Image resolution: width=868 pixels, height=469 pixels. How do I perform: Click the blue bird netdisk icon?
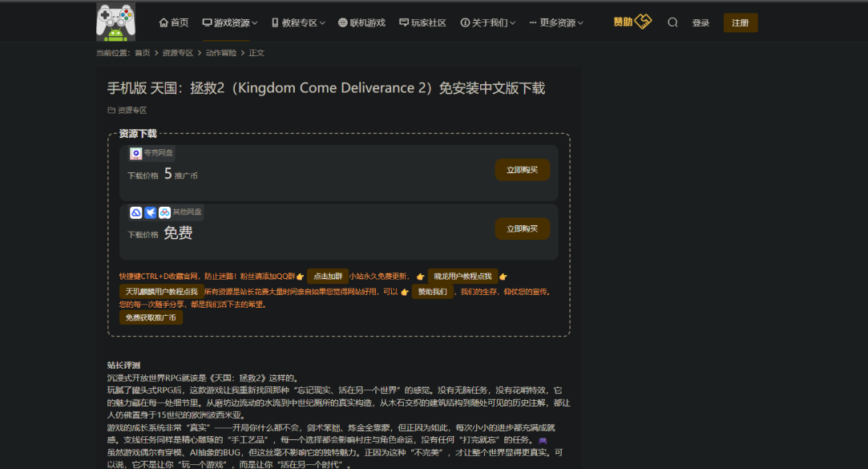point(150,212)
